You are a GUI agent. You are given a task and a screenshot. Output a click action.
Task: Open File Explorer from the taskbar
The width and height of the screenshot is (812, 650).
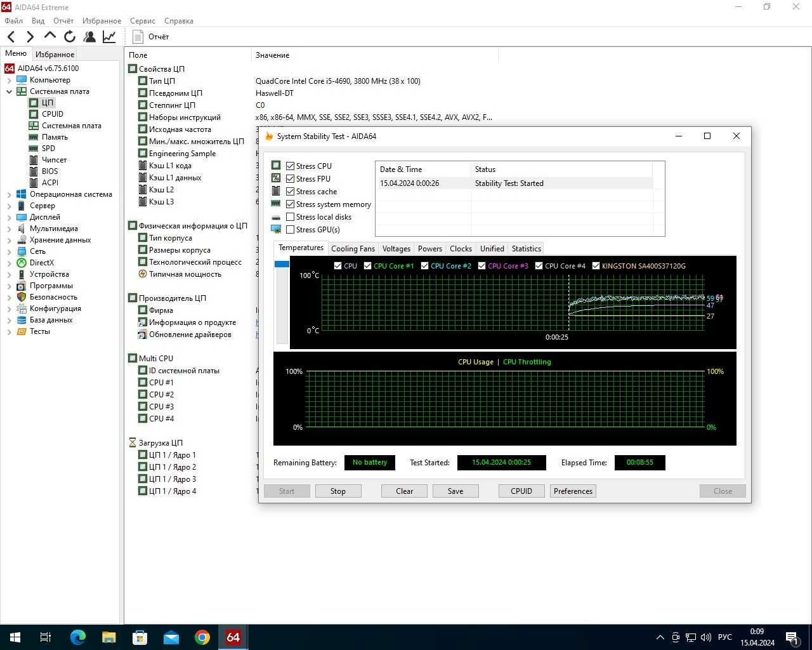pos(108,637)
